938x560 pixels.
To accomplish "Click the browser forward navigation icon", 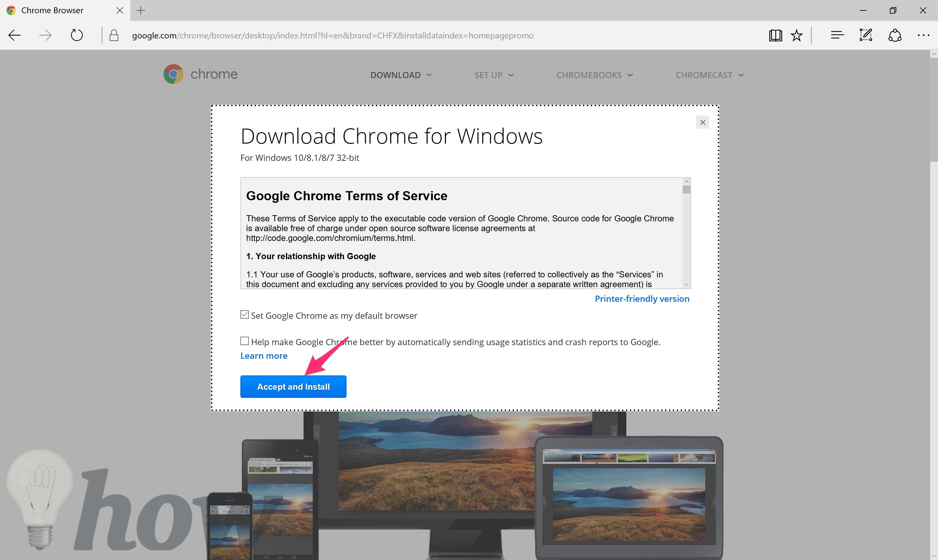I will (x=44, y=35).
